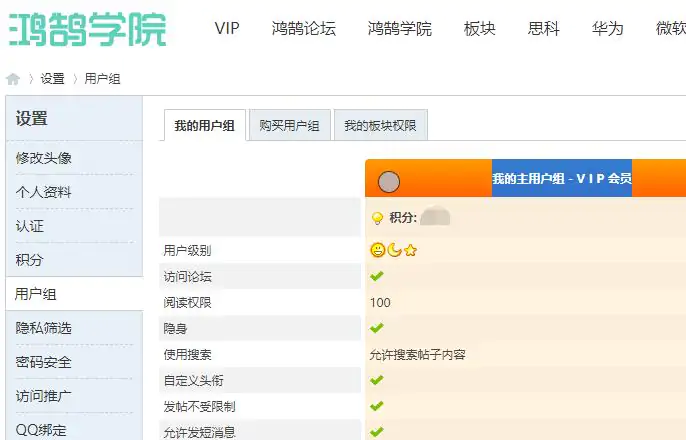Open VIP in the top navigation

coord(227,29)
